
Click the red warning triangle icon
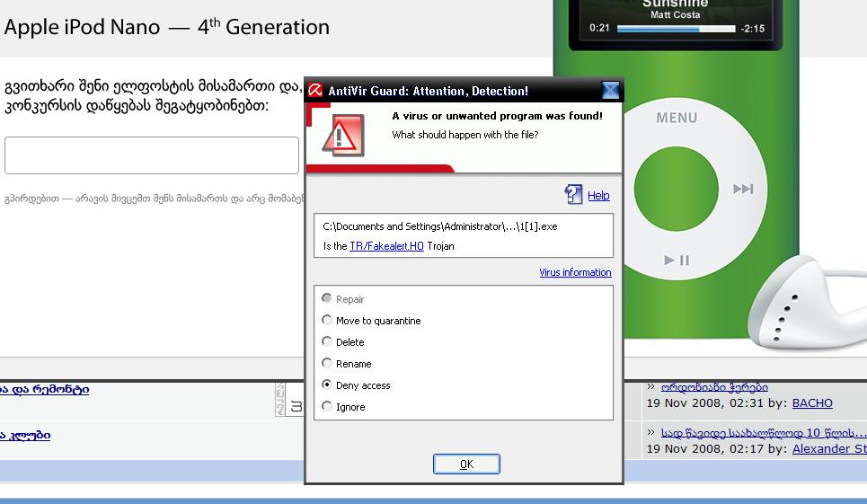343,136
